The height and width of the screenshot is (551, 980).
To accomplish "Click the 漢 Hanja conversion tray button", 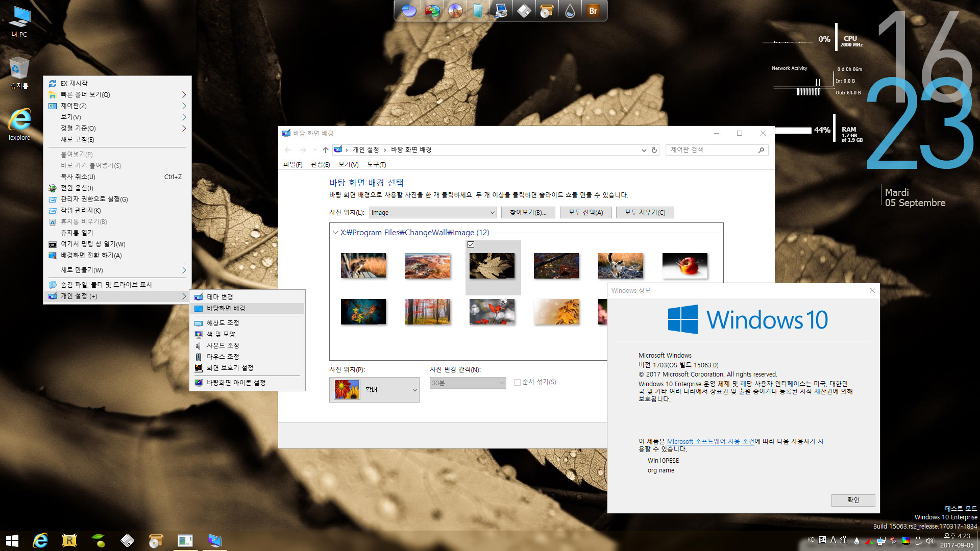I will coord(844,540).
